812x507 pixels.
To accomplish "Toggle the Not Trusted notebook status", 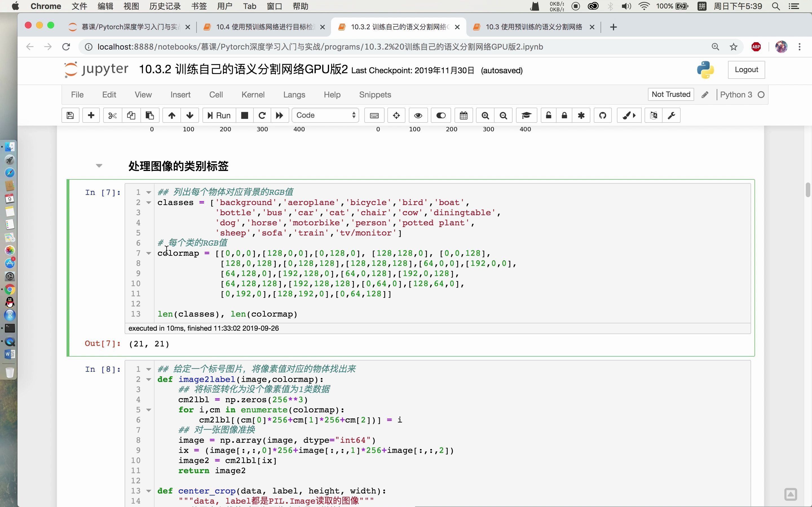I will pyautogui.click(x=670, y=95).
